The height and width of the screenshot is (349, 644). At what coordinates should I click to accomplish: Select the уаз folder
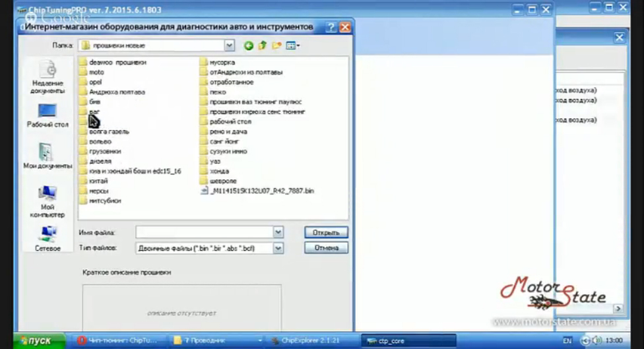point(210,161)
